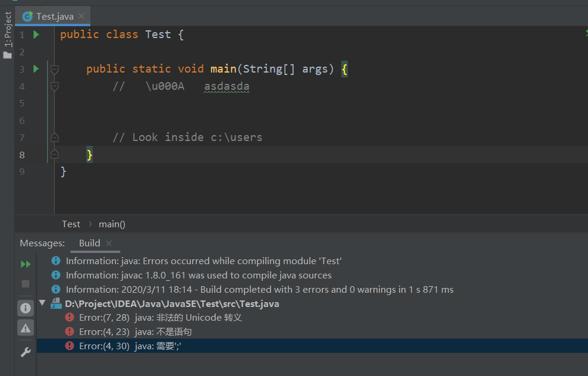
Task: Run the Test class from line 1 gutter arrow
Action: [x=36, y=35]
